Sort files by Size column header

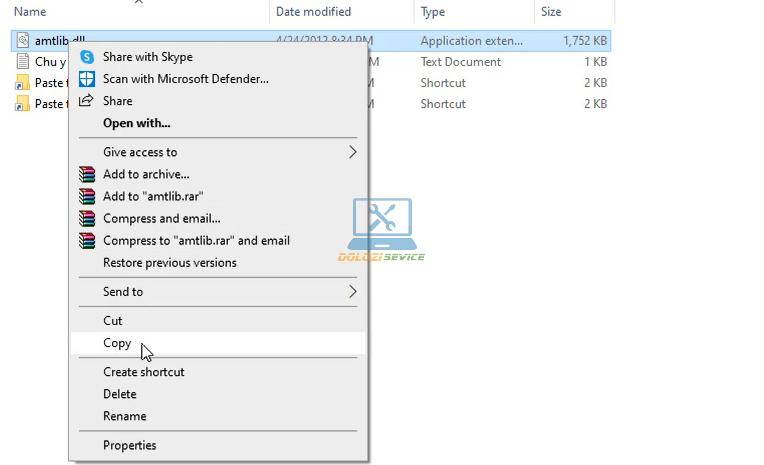tap(551, 12)
